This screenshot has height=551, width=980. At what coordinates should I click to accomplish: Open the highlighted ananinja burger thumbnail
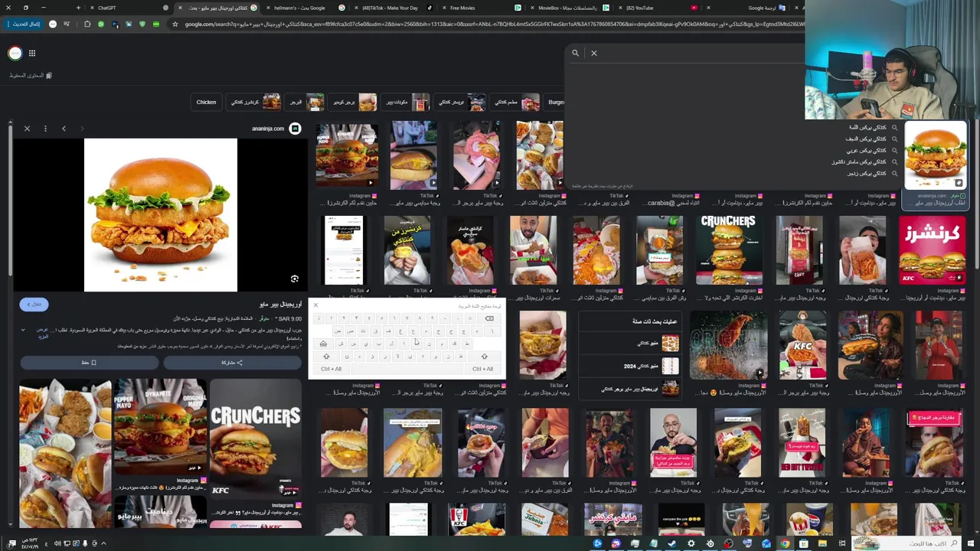click(936, 155)
